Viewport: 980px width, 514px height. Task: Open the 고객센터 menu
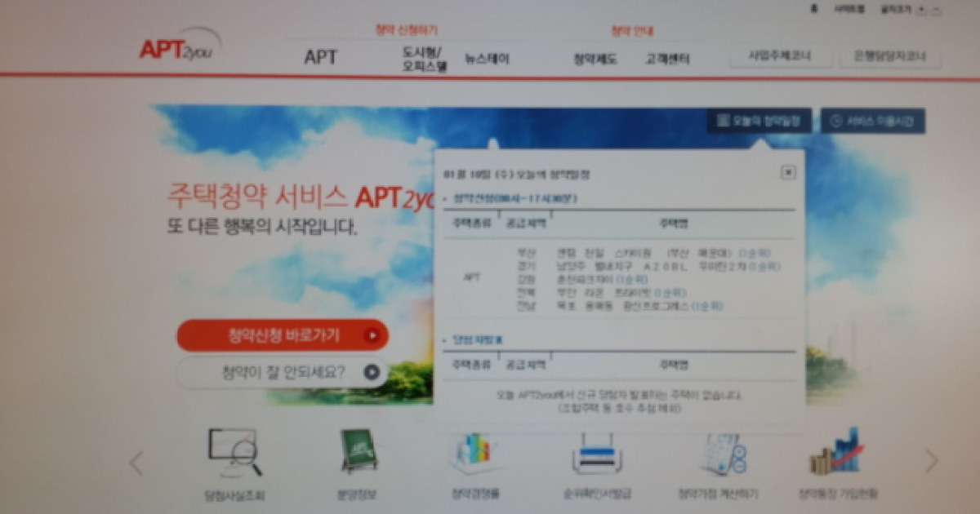[667, 59]
